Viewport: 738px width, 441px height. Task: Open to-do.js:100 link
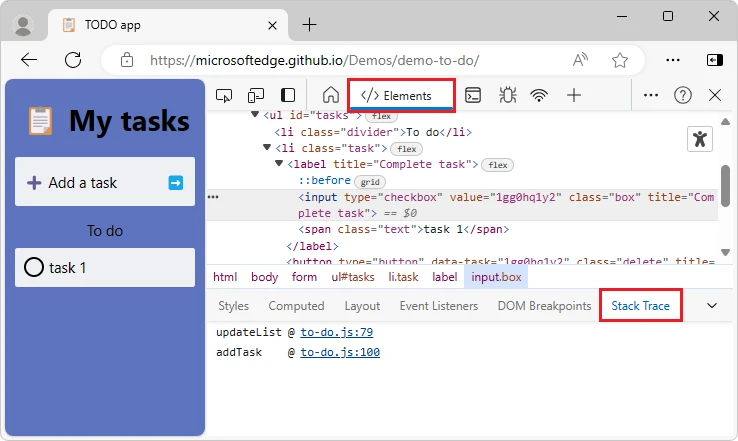click(340, 352)
